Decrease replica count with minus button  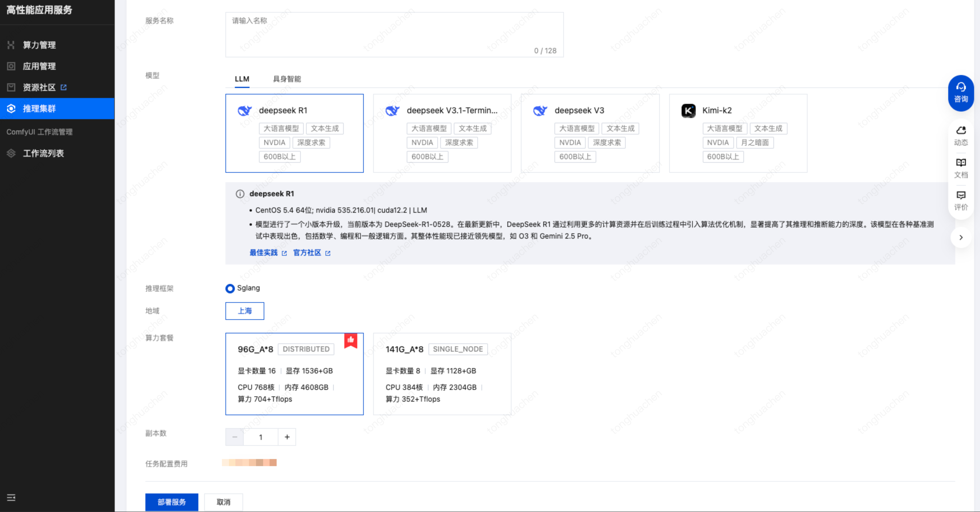pyautogui.click(x=234, y=437)
